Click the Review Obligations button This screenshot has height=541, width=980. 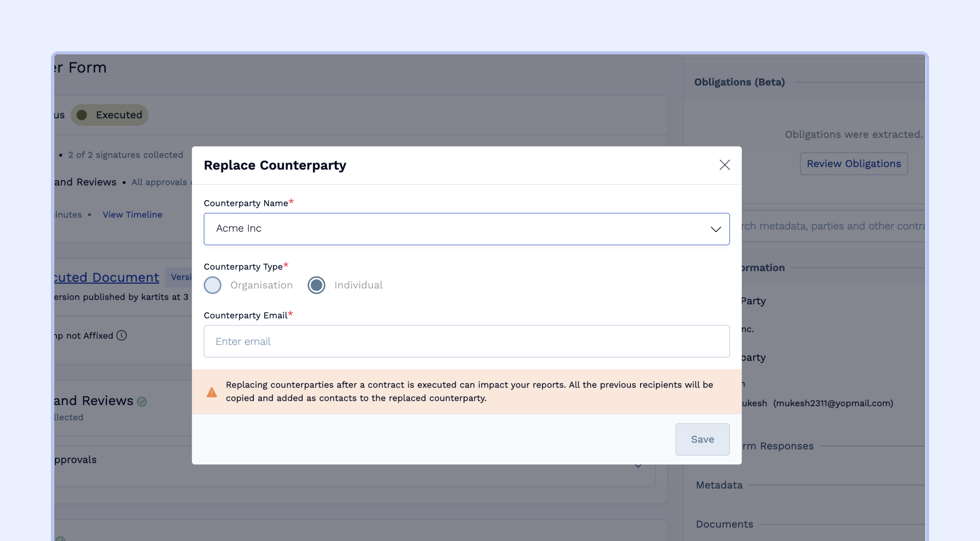point(853,164)
